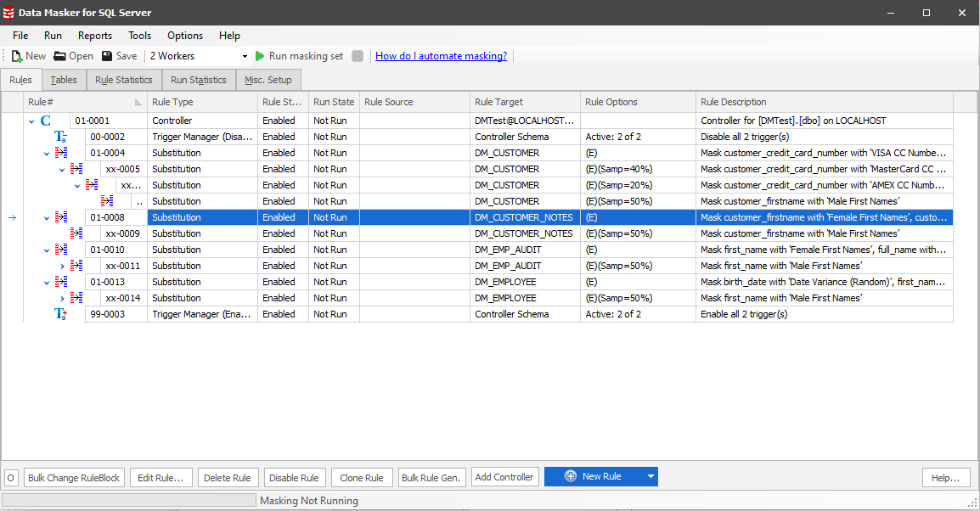
Task: Collapse the 01-0004 rule tree node
Action: coord(47,154)
